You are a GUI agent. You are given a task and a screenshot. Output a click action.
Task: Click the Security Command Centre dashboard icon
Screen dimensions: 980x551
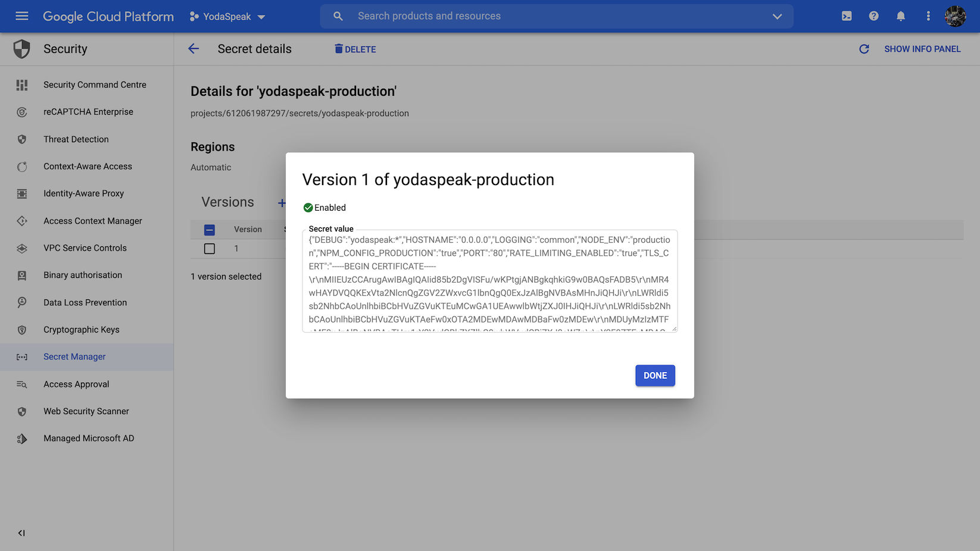coord(22,85)
